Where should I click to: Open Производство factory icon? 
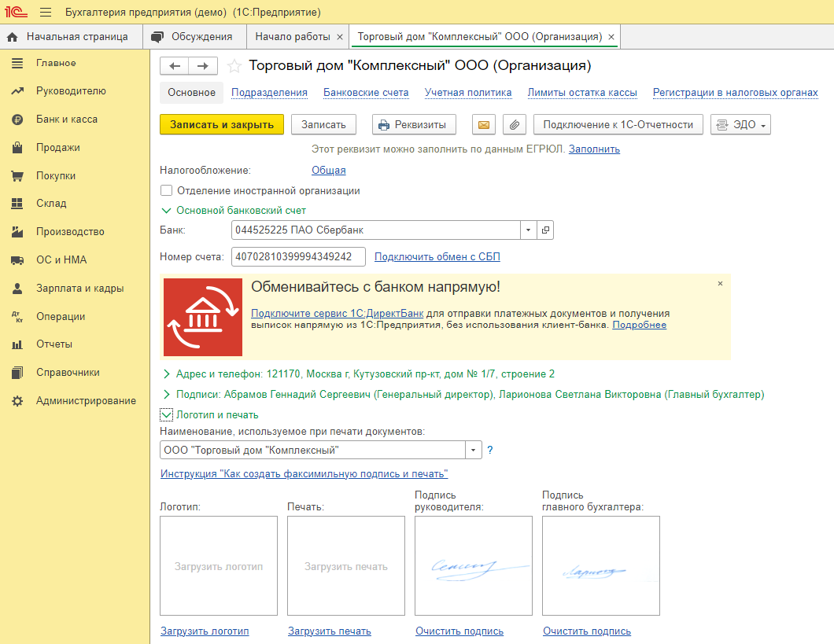click(x=17, y=232)
